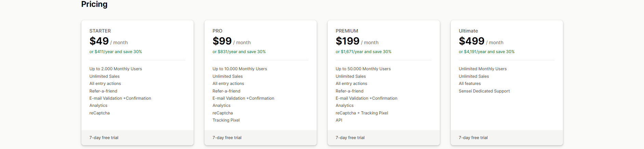
Task: Click the API feature in PREMIUM
Action: click(x=339, y=120)
